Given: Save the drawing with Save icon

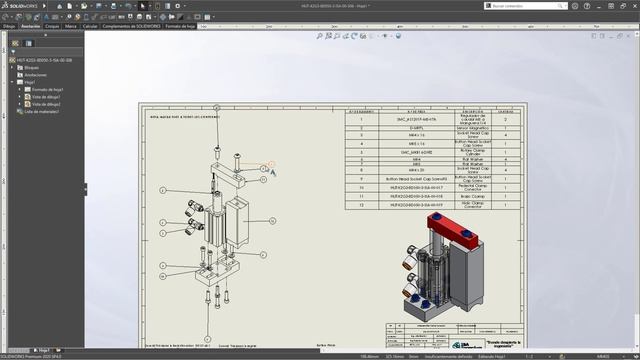Looking at the screenshot, I should (x=99, y=6).
